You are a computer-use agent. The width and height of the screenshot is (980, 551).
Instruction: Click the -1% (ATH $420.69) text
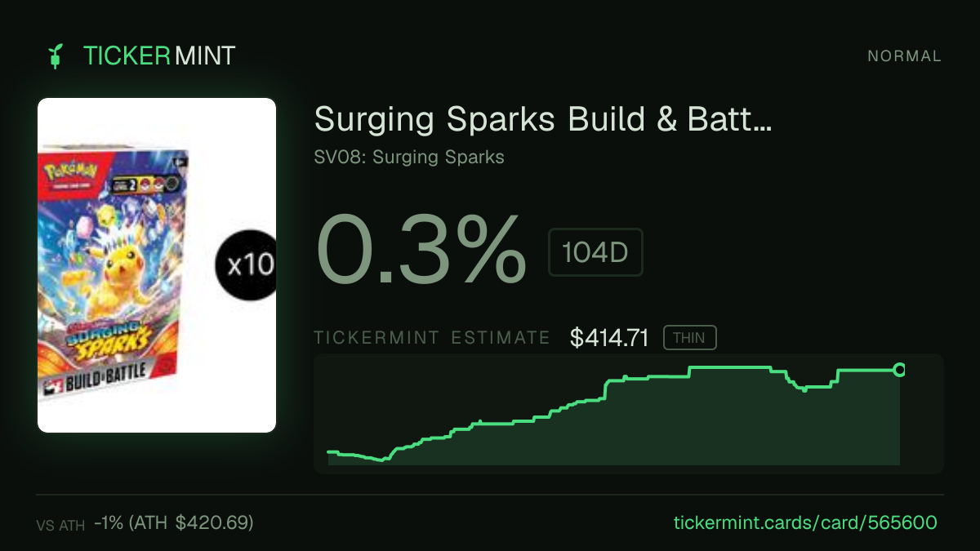[x=174, y=522]
